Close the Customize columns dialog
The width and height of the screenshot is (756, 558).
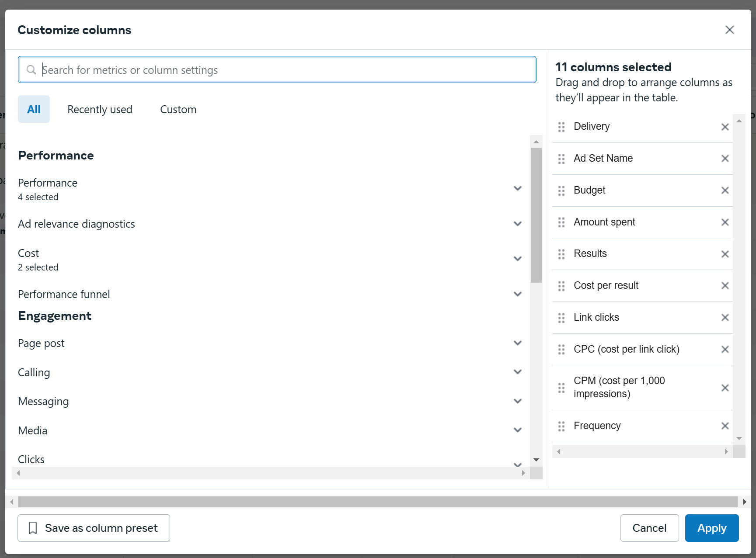730,30
